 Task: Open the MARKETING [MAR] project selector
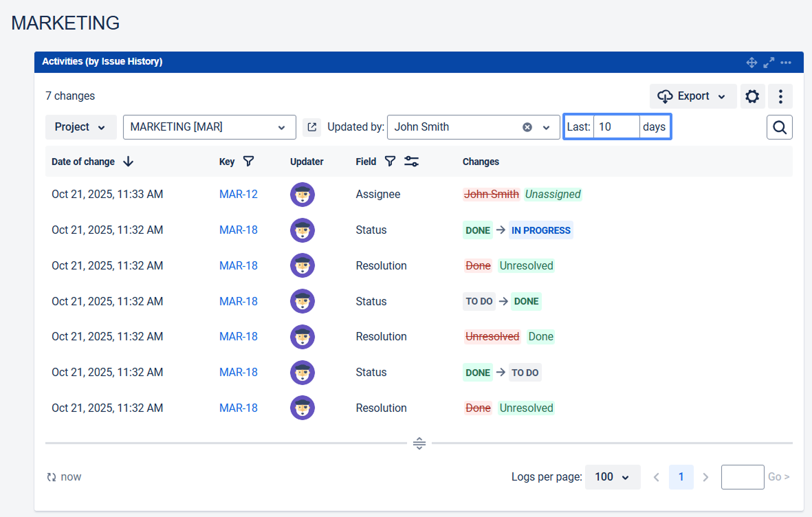point(209,127)
